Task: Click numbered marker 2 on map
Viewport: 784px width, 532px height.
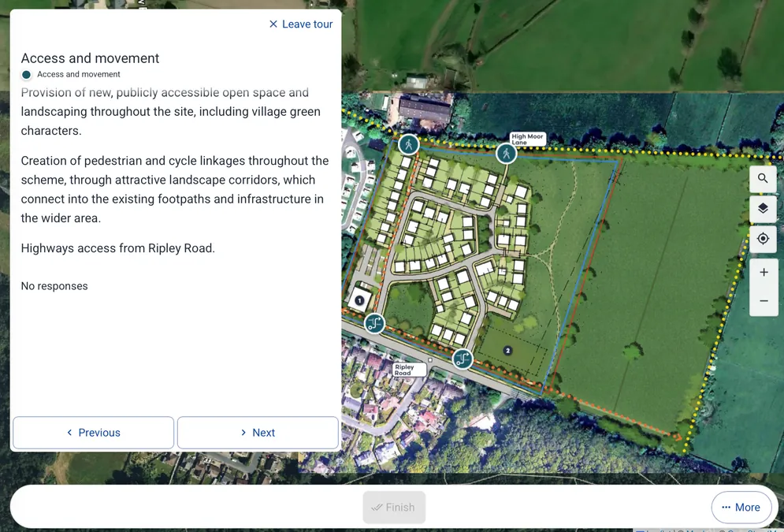Action: click(x=507, y=351)
